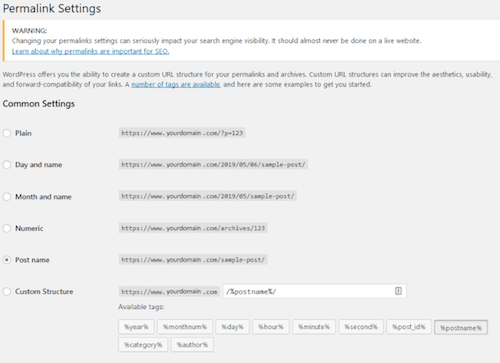Select the Day and name radio button
Screen dimensions: 500x363
pos(7,165)
